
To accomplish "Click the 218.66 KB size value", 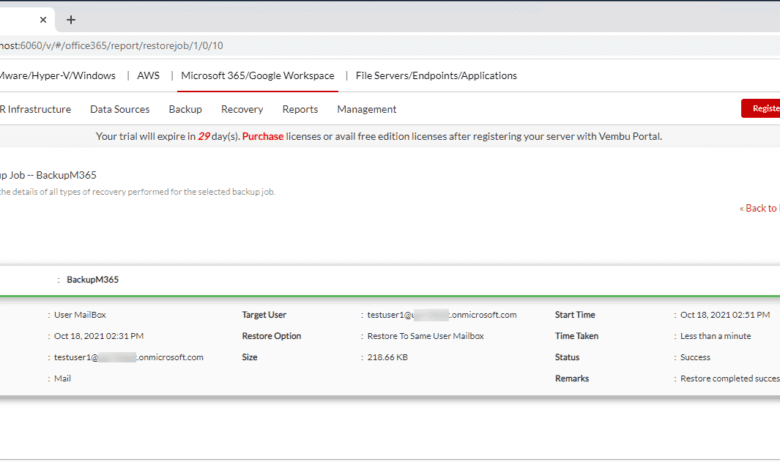I will tap(388, 357).
